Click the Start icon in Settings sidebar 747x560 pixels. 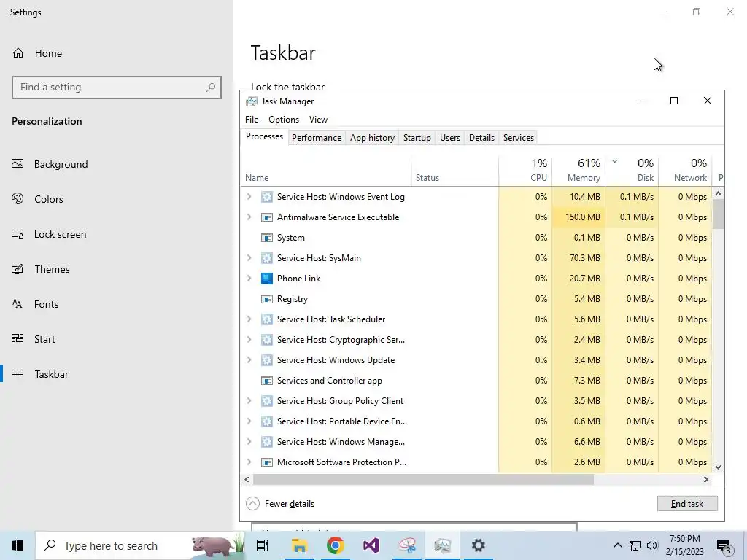[18, 338]
